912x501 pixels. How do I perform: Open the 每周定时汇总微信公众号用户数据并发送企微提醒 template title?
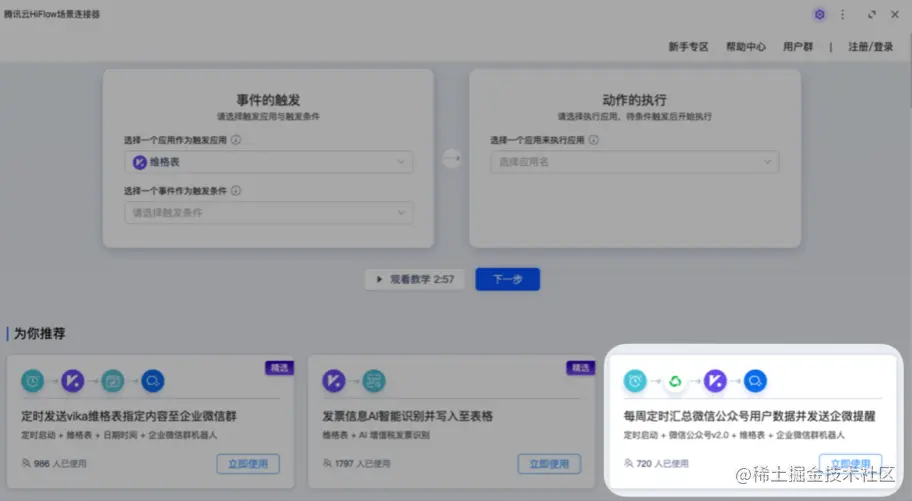[750, 416]
